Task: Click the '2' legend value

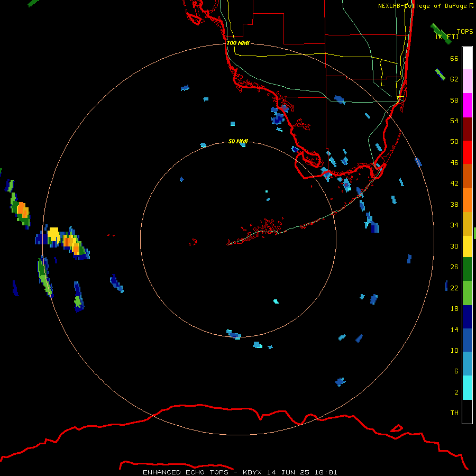Action: click(x=456, y=392)
